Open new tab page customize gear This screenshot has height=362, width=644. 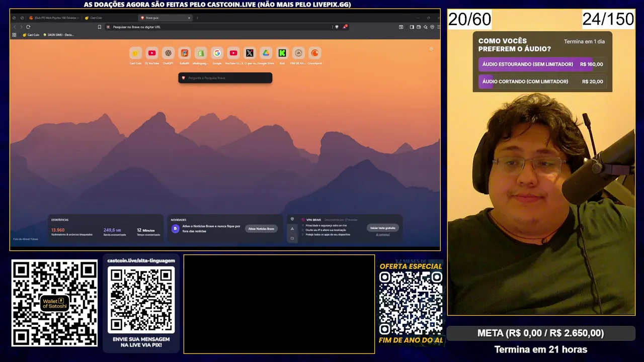(x=431, y=49)
